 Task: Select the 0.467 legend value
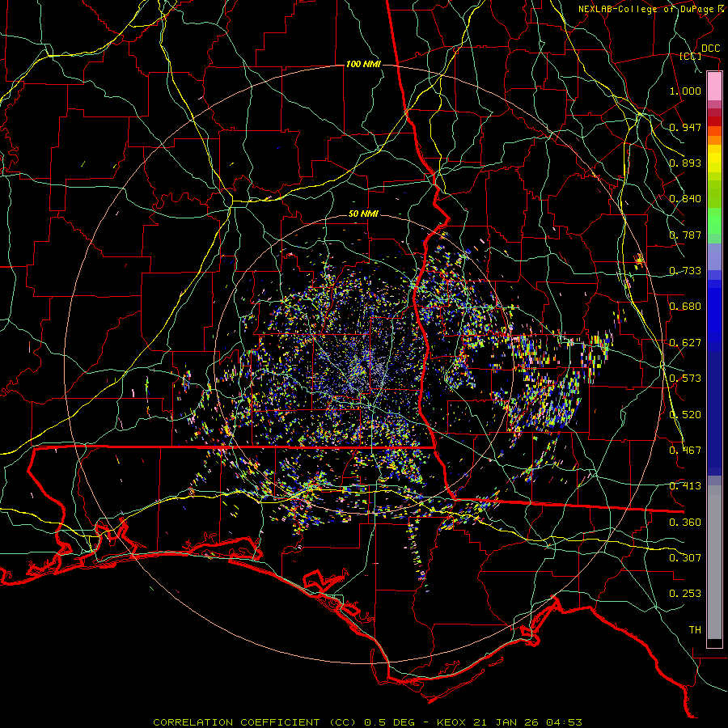(x=685, y=451)
